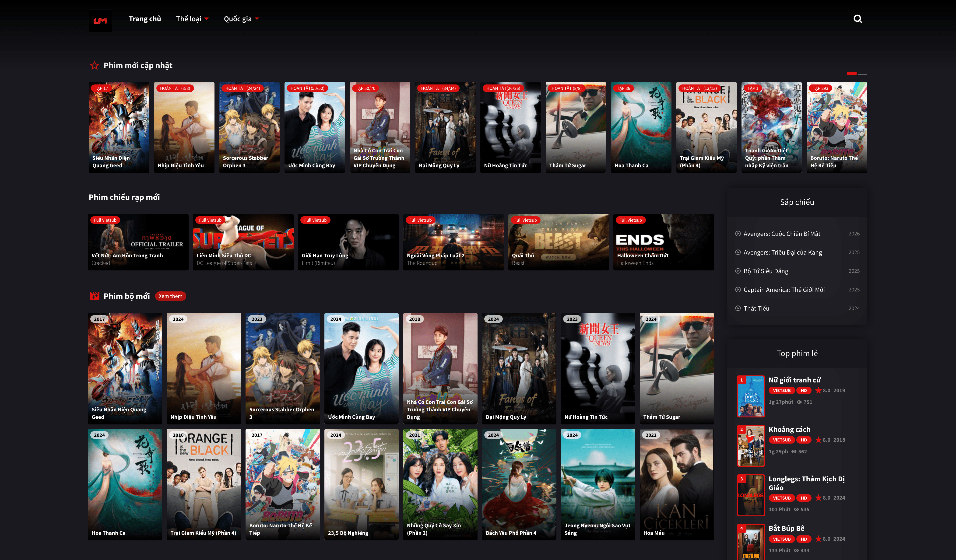Image resolution: width=956 pixels, height=560 pixels.
Task: Select the first carousel page indicator (red)
Action: (x=852, y=73)
